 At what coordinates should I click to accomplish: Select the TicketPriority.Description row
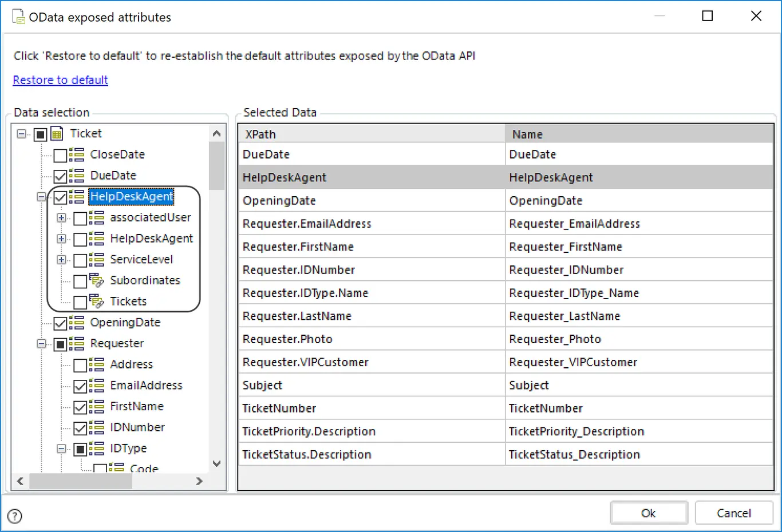[x=506, y=431]
